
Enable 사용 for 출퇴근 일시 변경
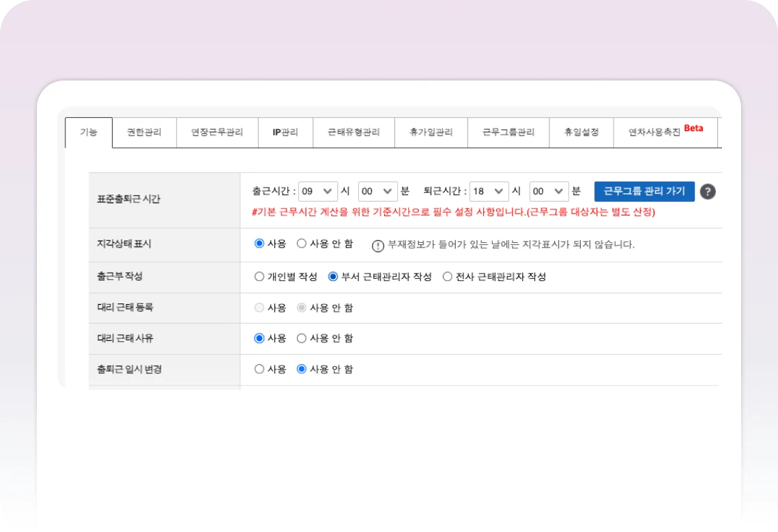[x=259, y=369]
